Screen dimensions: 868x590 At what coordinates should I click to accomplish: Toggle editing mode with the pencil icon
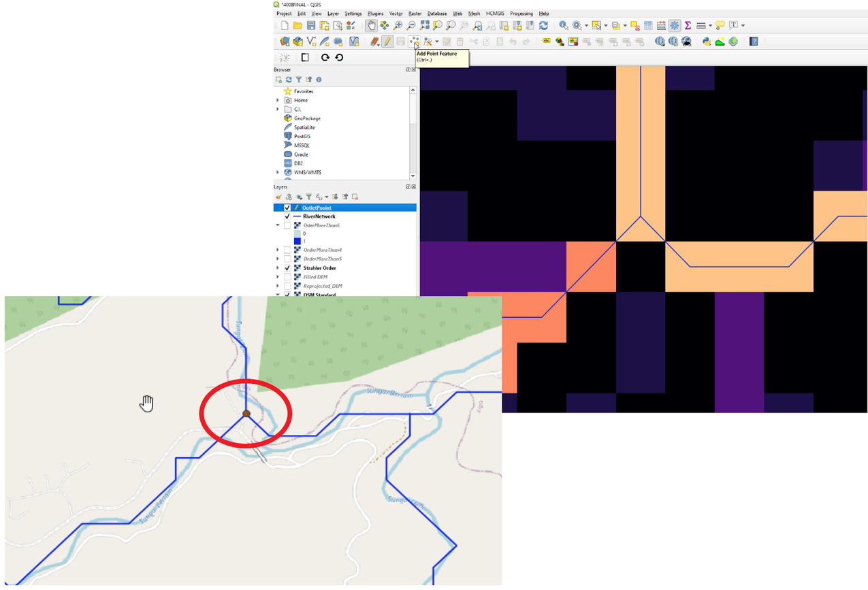[387, 41]
